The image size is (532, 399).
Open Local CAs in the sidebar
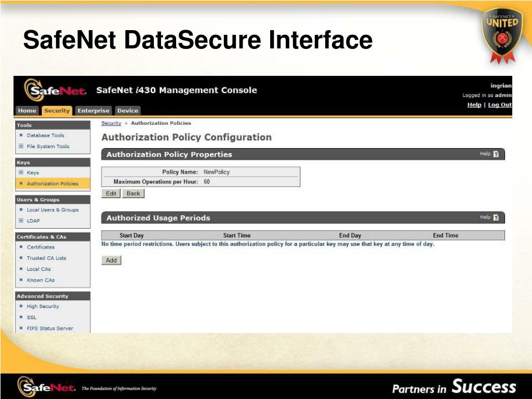point(38,269)
